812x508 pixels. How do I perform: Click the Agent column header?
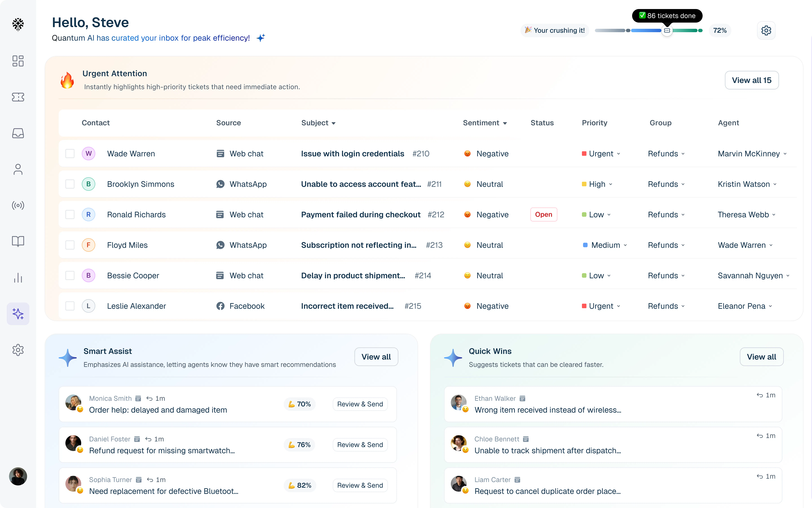click(728, 123)
